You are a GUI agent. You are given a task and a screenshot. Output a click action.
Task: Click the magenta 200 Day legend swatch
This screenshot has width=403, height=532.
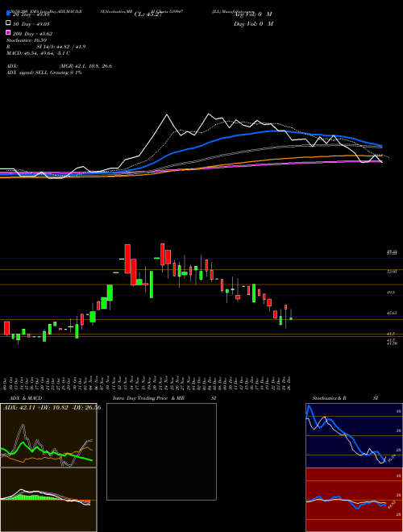[x=8, y=33]
